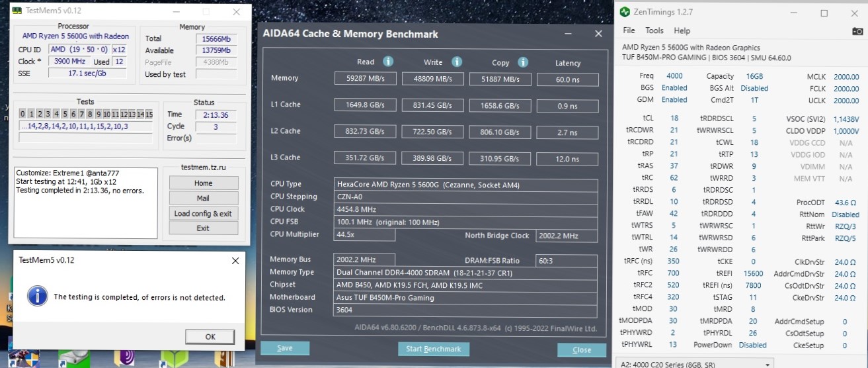
Task: Click the BIOS Version 3604 field in AIDA64
Action: (467, 309)
